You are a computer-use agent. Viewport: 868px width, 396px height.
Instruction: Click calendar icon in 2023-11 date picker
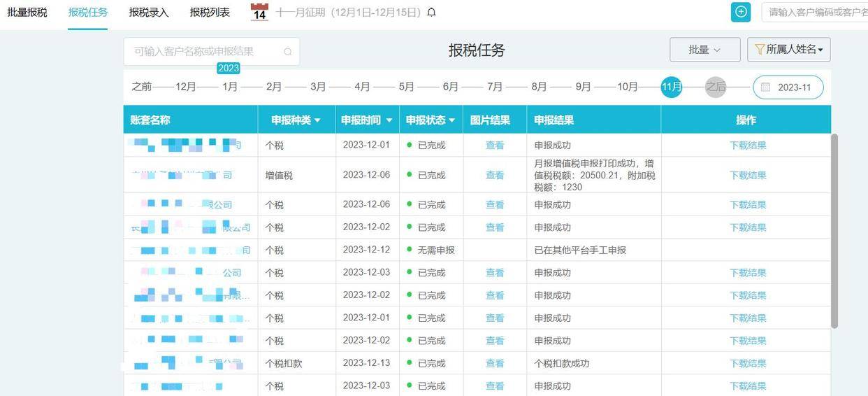point(765,87)
